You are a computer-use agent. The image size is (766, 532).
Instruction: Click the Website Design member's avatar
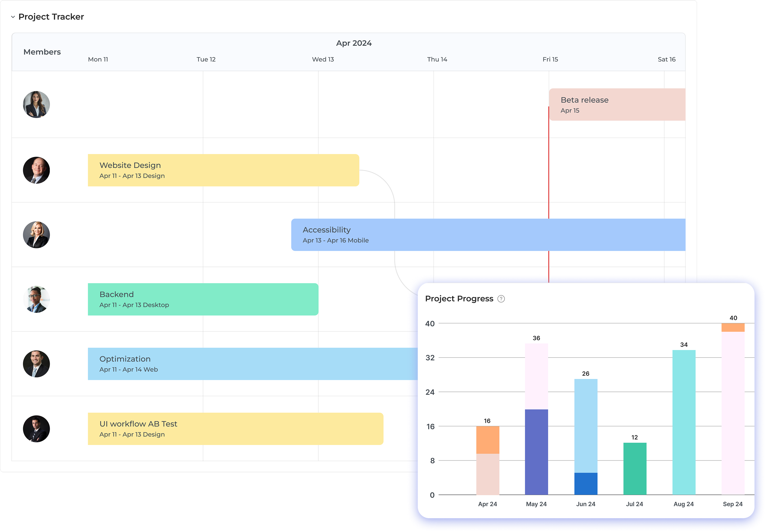(36, 170)
